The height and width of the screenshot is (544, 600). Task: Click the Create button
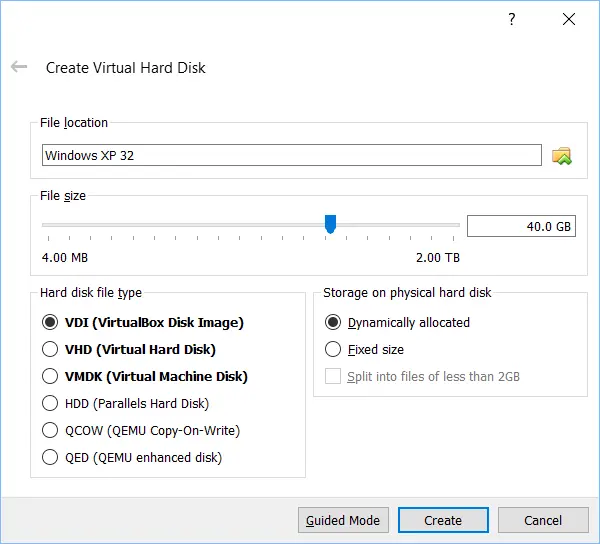[x=443, y=520]
